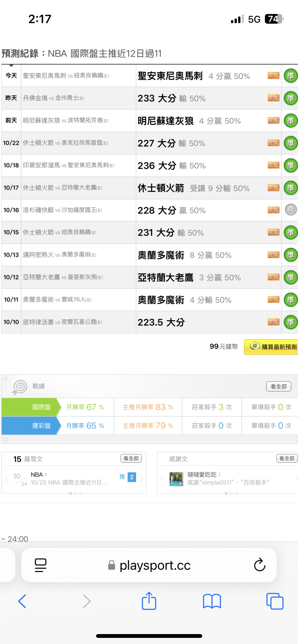Open the page reader menu icon
This screenshot has height=644, width=298.
[41, 565]
